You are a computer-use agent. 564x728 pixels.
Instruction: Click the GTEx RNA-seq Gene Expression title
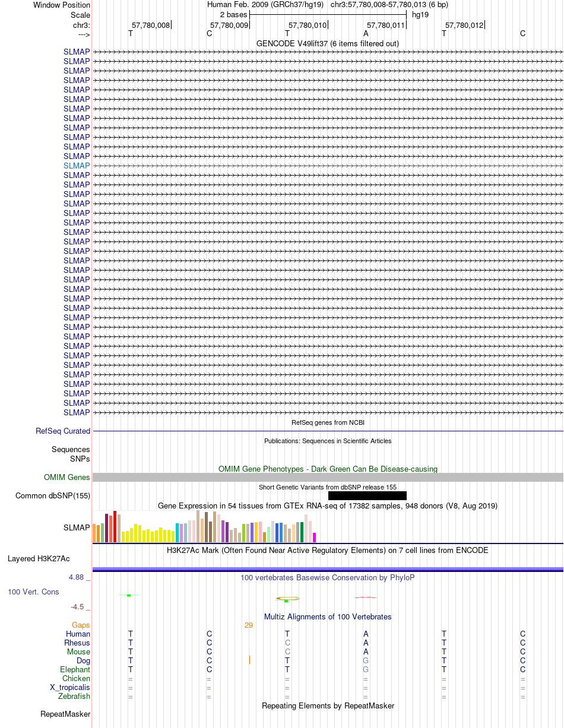click(328, 506)
